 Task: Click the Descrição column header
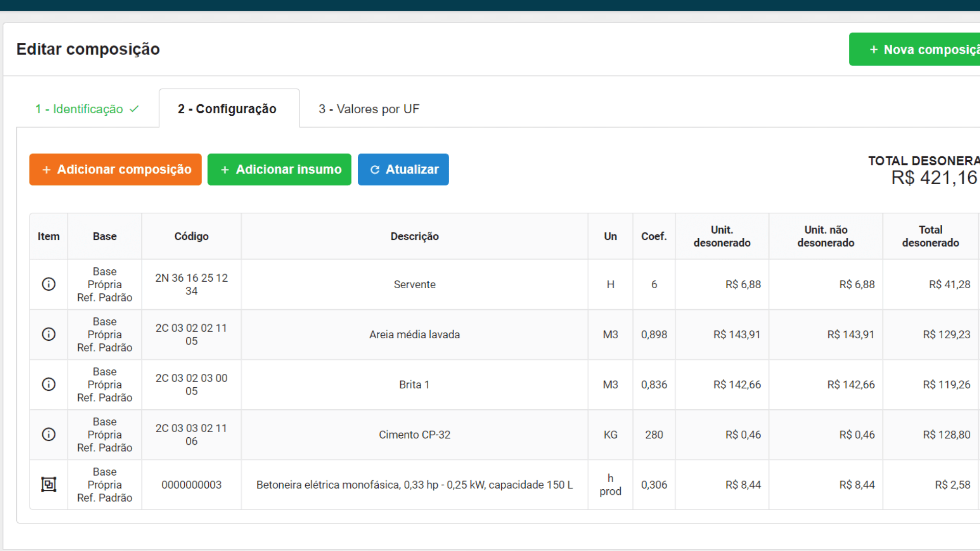coord(414,236)
